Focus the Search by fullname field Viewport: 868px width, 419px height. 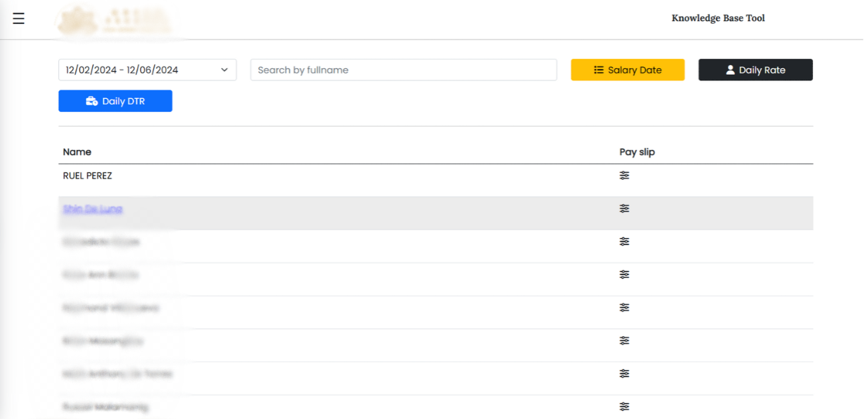[403, 70]
